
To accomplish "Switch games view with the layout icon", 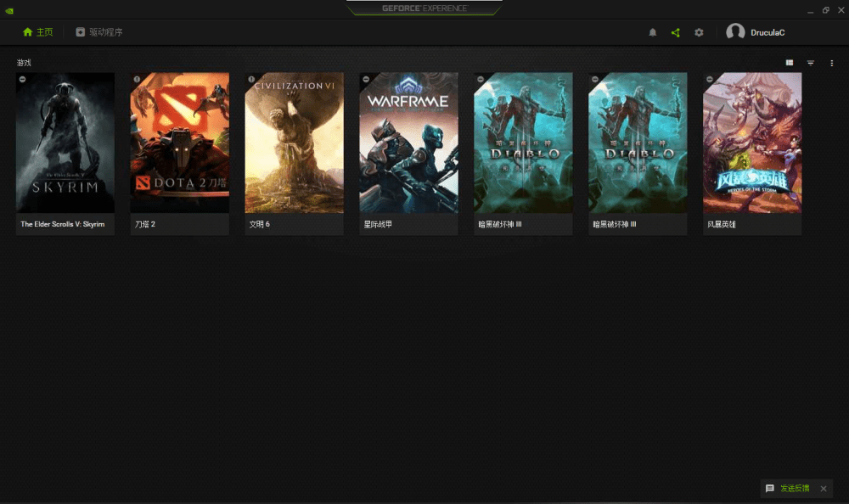I will coord(790,63).
